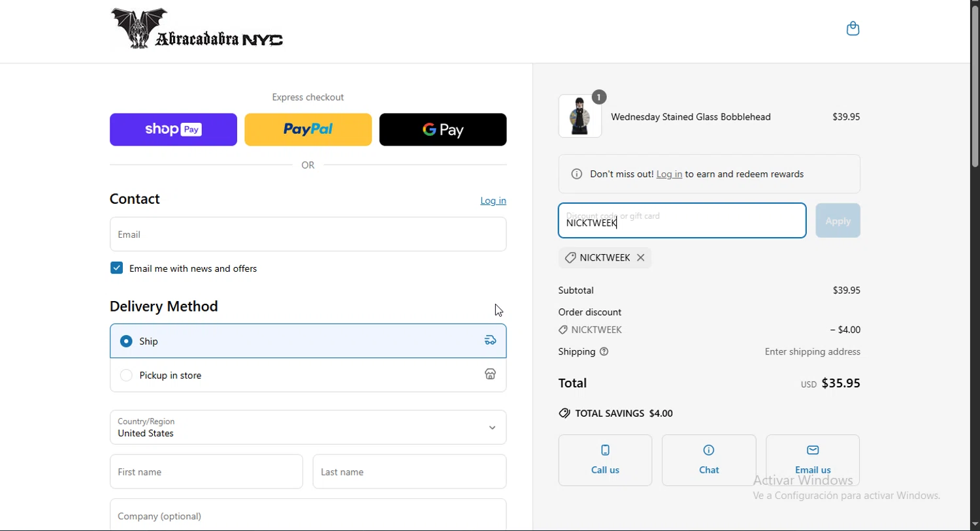The image size is (980, 531).
Task: Click the truck icon in Ship option
Action: 491,341
